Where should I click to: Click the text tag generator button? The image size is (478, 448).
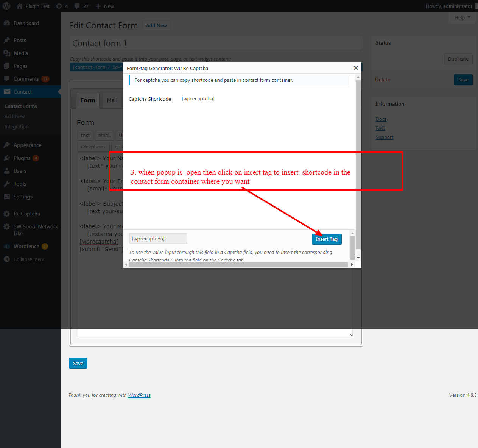point(86,135)
